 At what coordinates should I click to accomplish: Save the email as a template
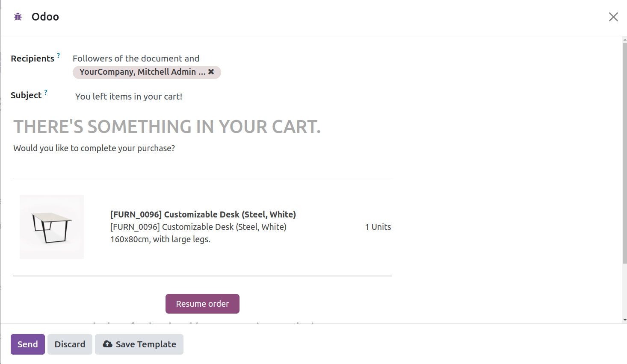click(139, 344)
